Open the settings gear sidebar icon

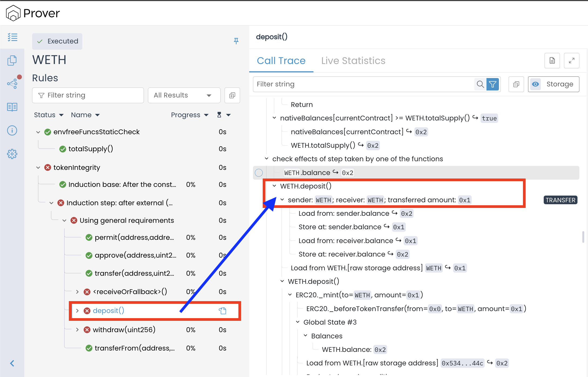12,154
